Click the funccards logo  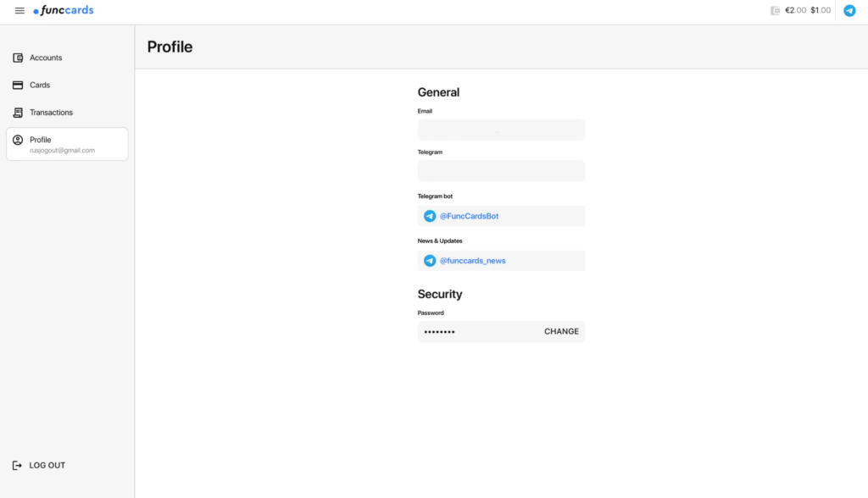[63, 10]
